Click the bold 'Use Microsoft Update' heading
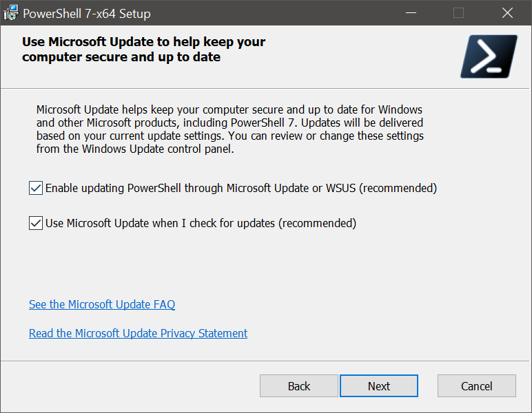The height and width of the screenshot is (413, 532). (143, 49)
